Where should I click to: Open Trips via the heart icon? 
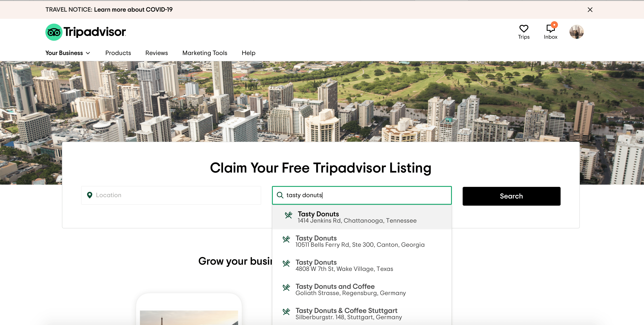pyautogui.click(x=523, y=32)
